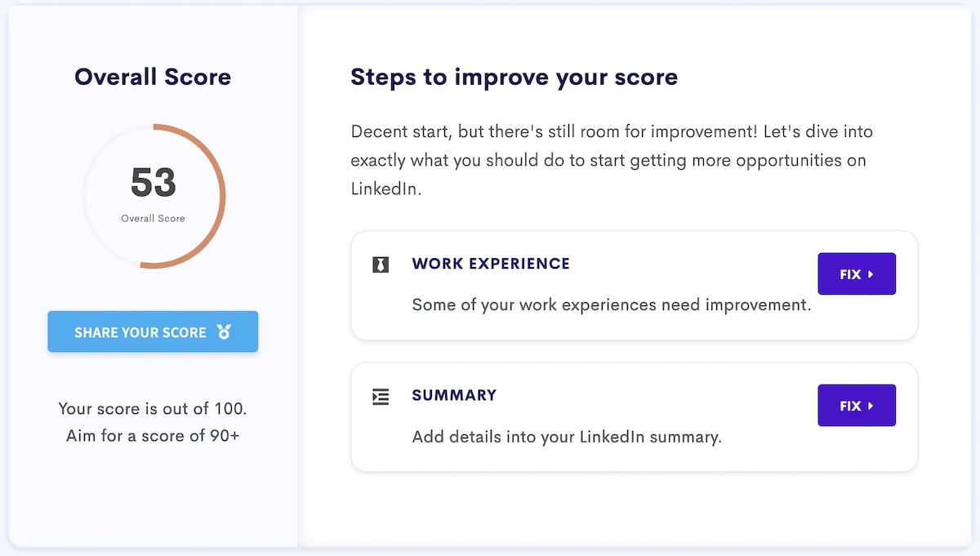Click the "Your score is out of 100" text

pyautogui.click(x=153, y=408)
